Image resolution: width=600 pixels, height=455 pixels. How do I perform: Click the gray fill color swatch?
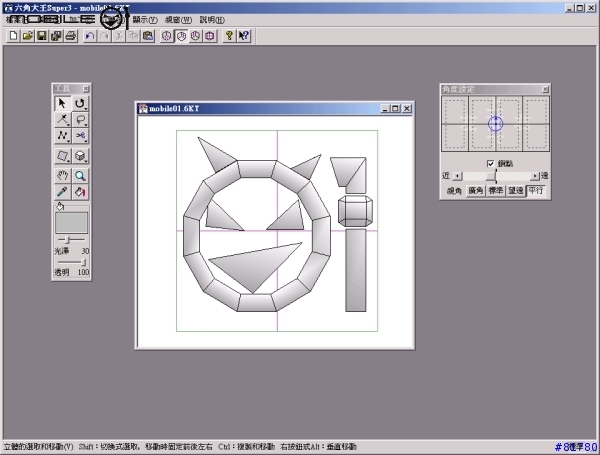(72, 223)
